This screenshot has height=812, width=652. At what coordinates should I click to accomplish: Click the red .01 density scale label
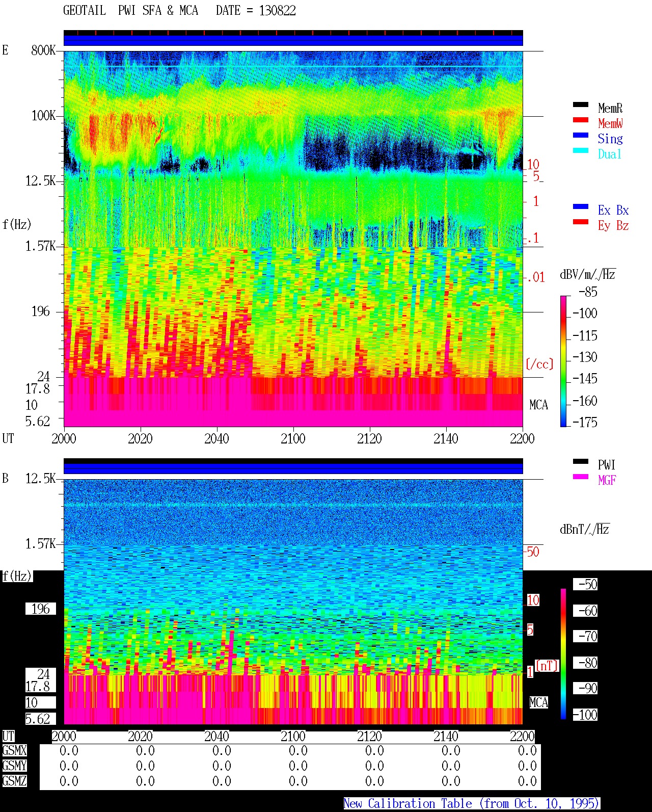click(535, 278)
